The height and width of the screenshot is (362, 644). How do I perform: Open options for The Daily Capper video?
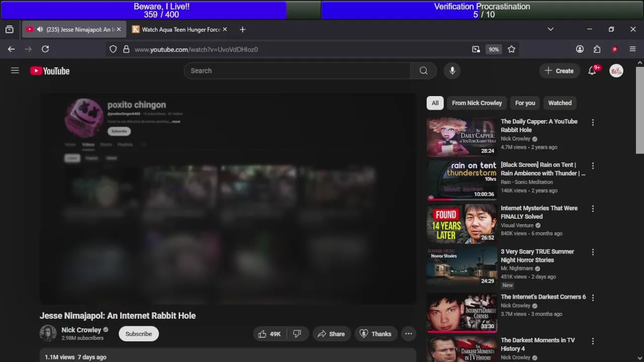593,122
